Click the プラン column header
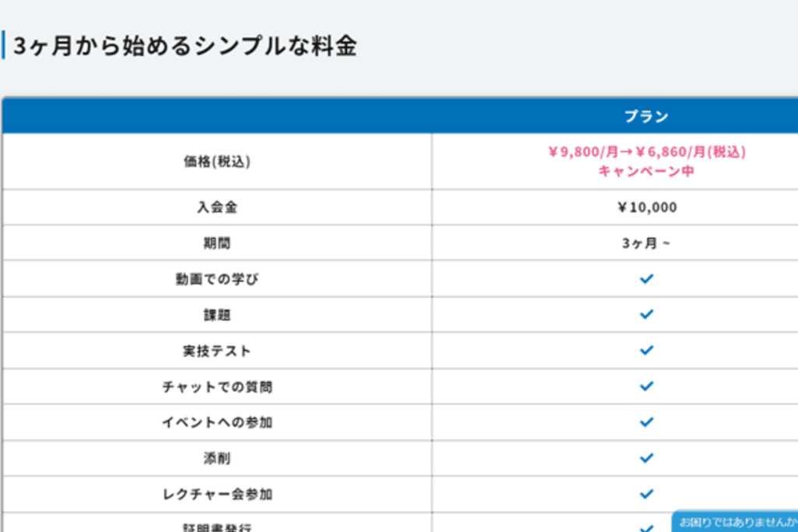798x532 pixels. (646, 117)
